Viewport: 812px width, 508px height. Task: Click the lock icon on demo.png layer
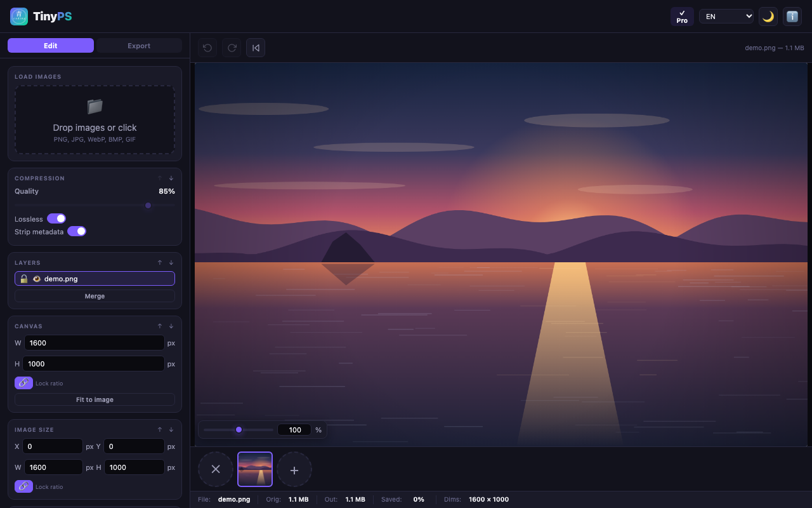23,279
